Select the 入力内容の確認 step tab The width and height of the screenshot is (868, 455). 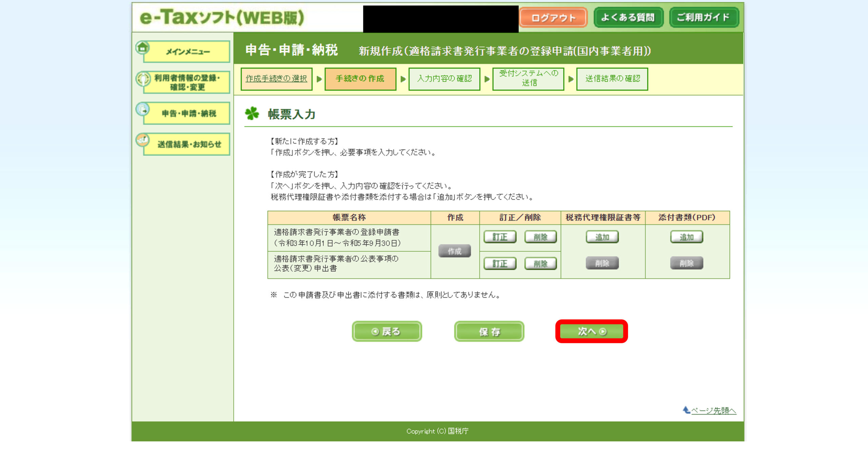(444, 79)
